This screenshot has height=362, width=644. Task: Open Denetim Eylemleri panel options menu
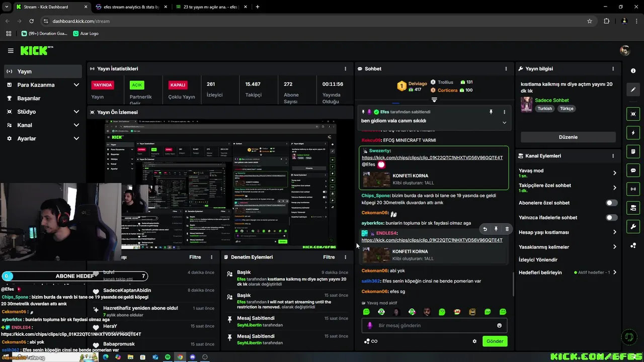tap(345, 257)
